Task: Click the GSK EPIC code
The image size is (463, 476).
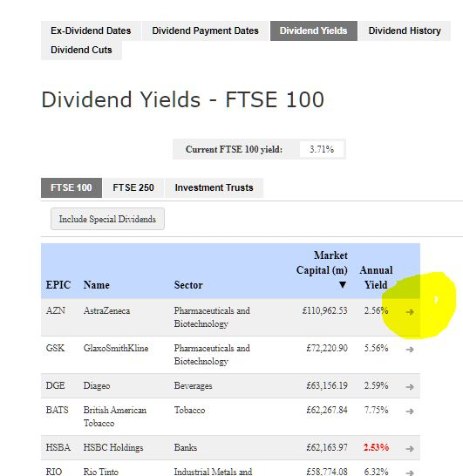Action: click(x=55, y=348)
